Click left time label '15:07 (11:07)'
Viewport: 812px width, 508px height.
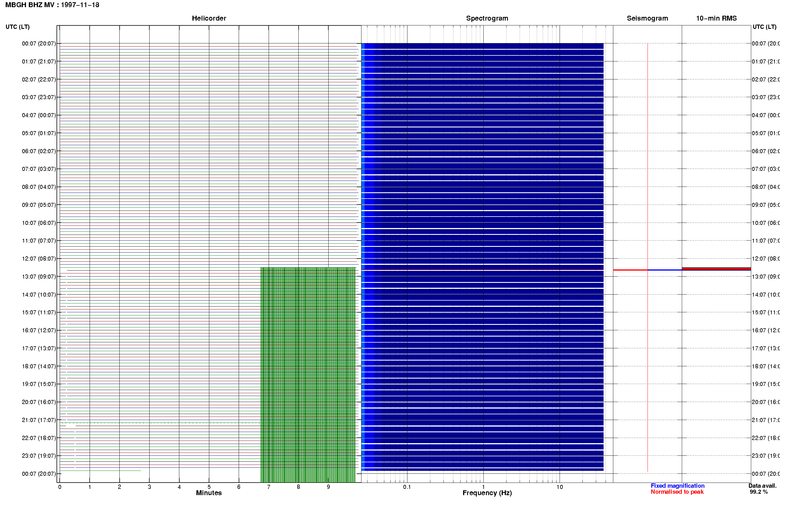pyautogui.click(x=39, y=313)
